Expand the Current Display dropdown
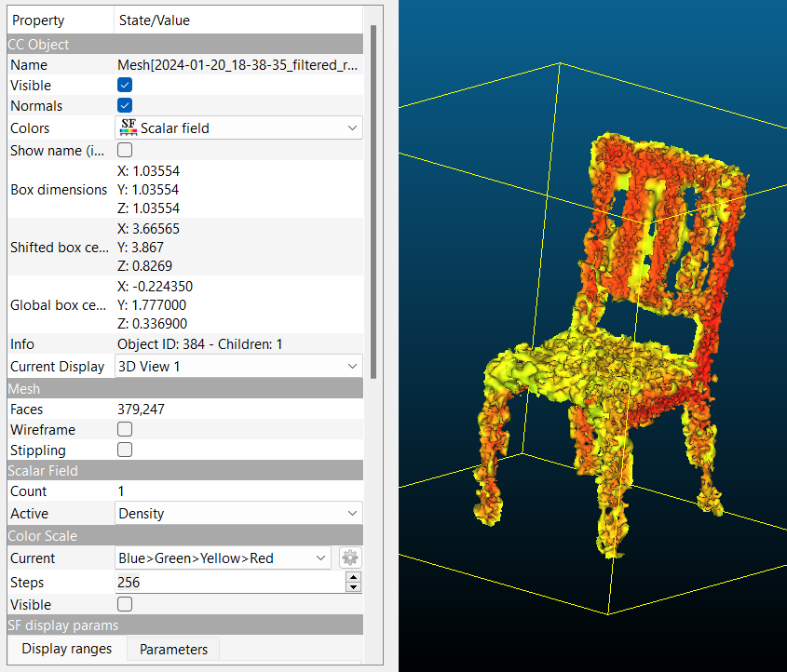787x672 pixels. [x=239, y=366]
